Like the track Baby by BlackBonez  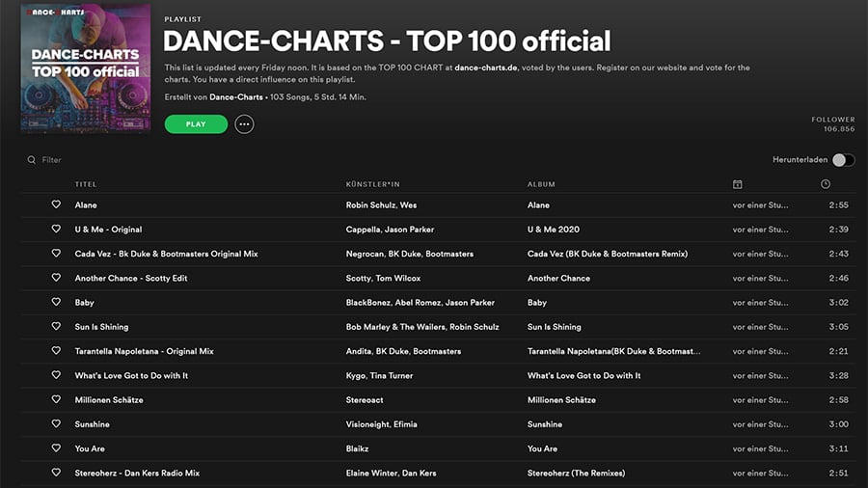[x=56, y=302]
